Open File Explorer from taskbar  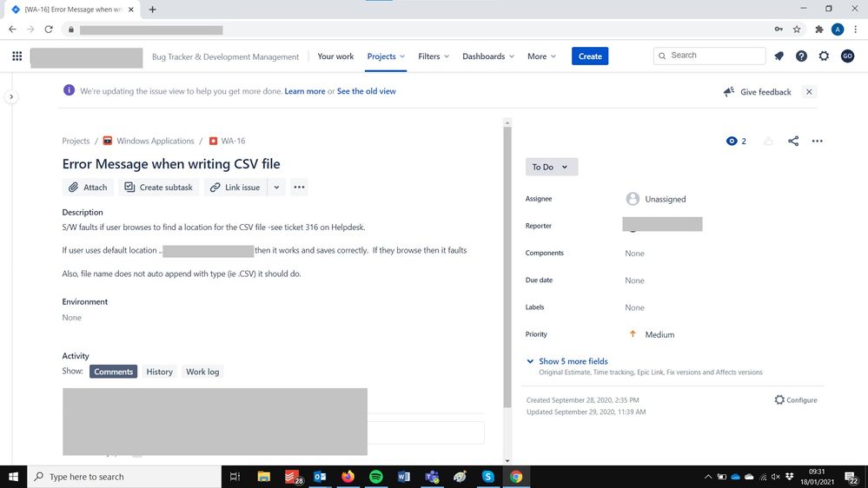click(263, 477)
